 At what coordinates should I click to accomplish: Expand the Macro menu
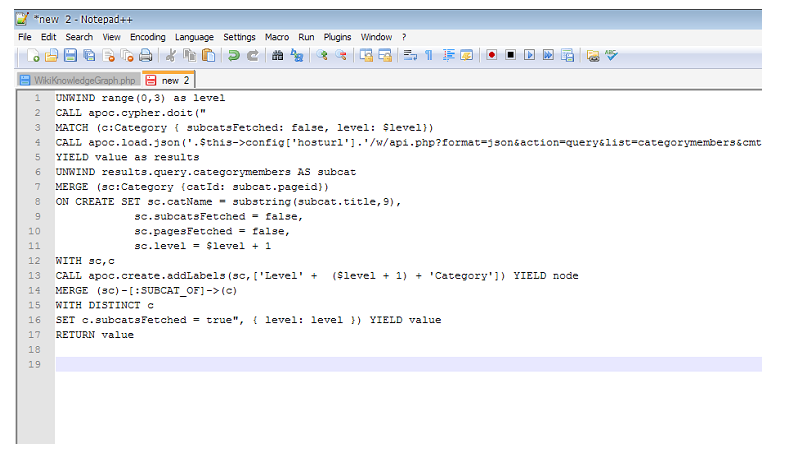pyautogui.click(x=277, y=37)
